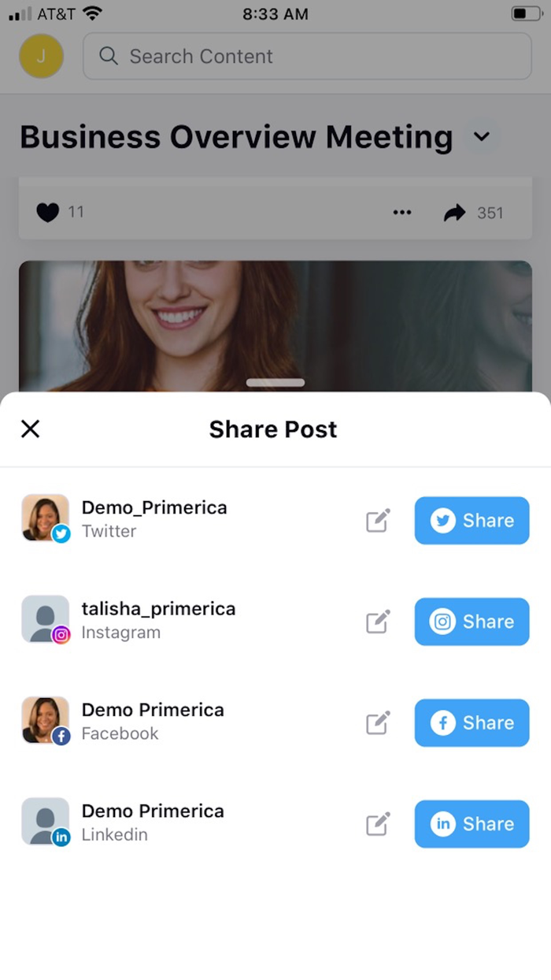The image size is (551, 980).
Task: Click the Instagram badge on talisha_primerica avatar
Action: pos(61,635)
